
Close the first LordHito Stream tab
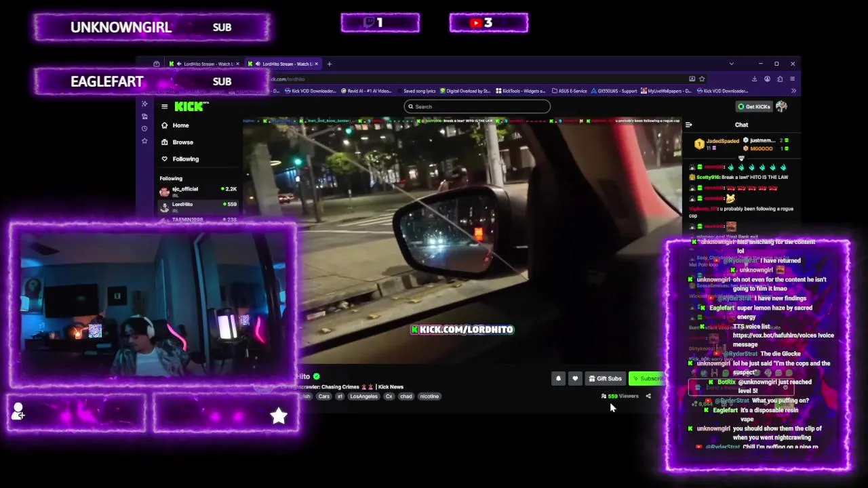click(x=237, y=64)
